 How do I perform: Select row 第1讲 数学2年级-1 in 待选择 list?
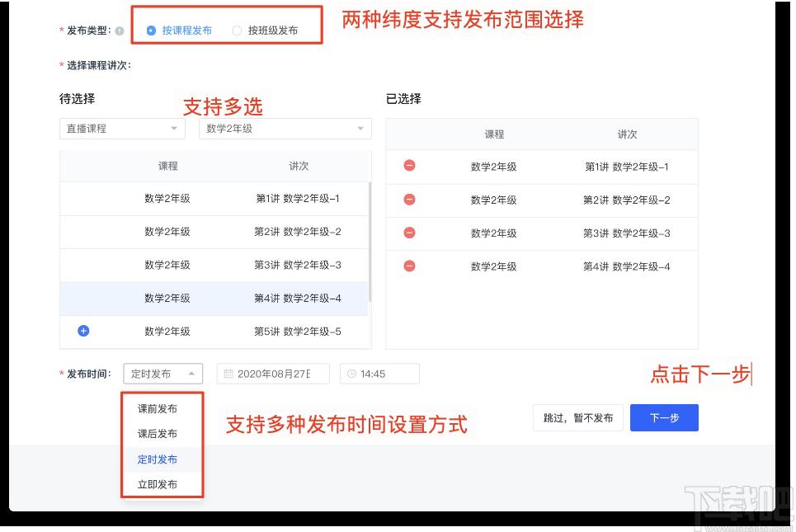pyautogui.click(x=214, y=199)
